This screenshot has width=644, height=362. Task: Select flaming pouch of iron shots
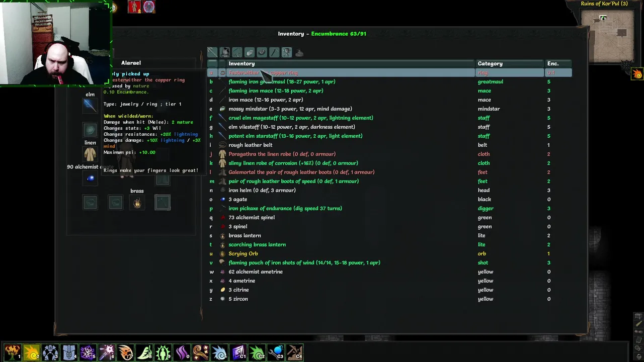pos(389,262)
